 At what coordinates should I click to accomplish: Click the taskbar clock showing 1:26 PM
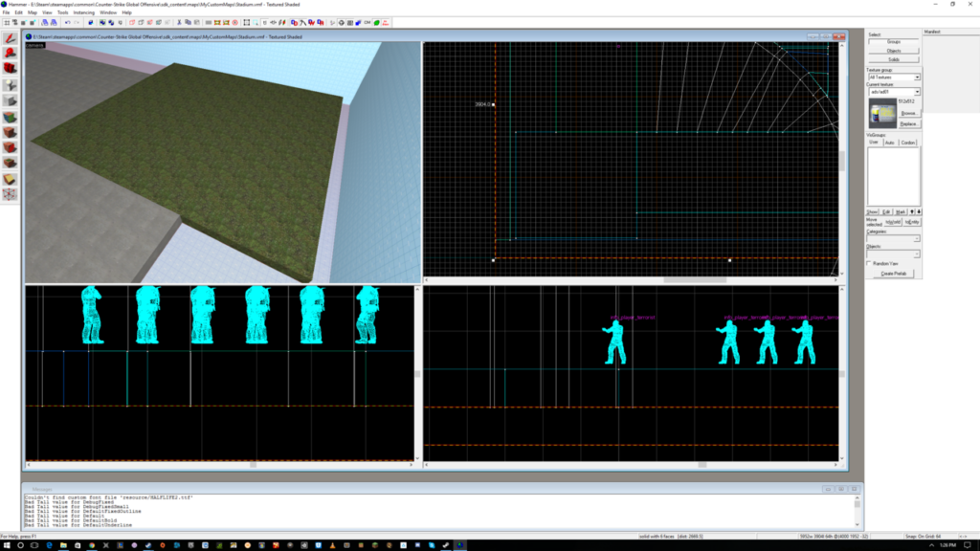point(948,545)
